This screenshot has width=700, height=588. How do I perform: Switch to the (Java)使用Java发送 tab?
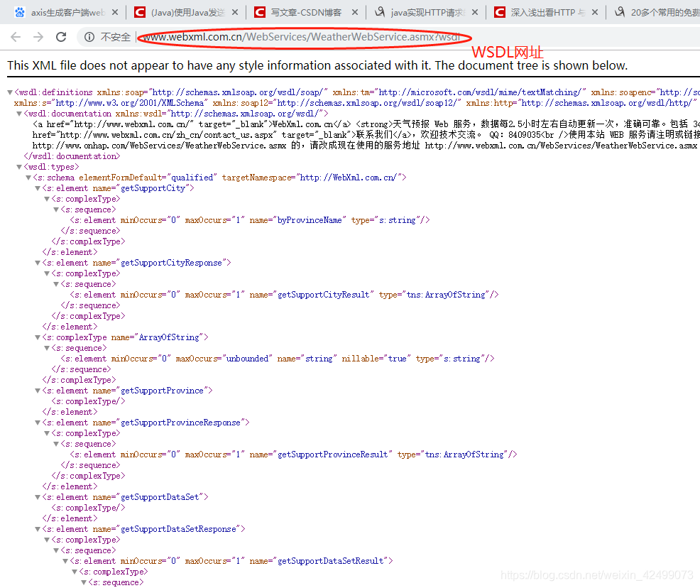[188, 13]
